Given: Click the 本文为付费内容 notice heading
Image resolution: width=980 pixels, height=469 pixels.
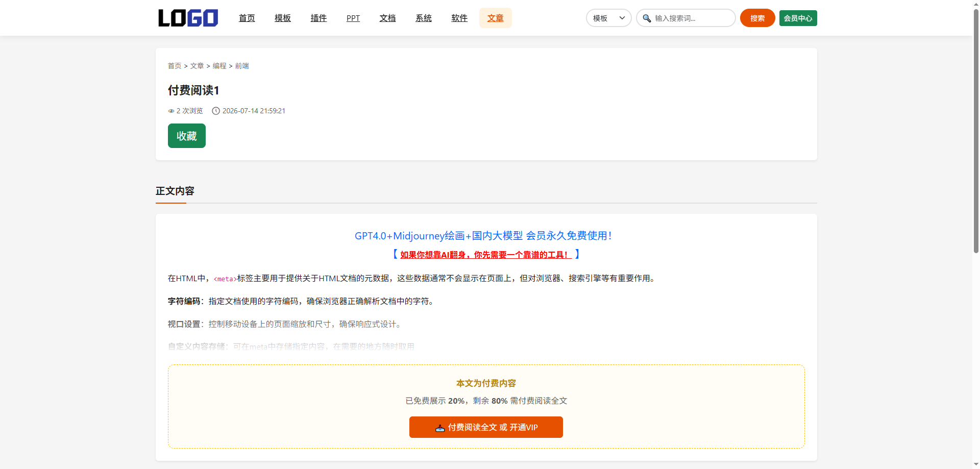Looking at the screenshot, I should (x=486, y=383).
